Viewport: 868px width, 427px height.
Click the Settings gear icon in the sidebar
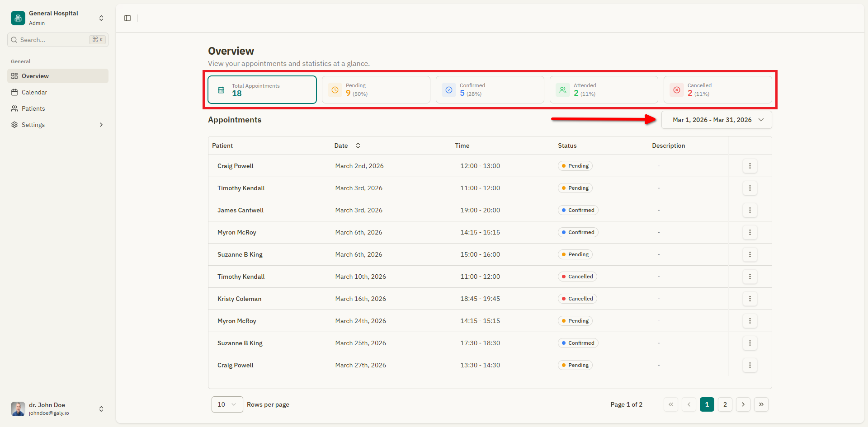point(14,125)
